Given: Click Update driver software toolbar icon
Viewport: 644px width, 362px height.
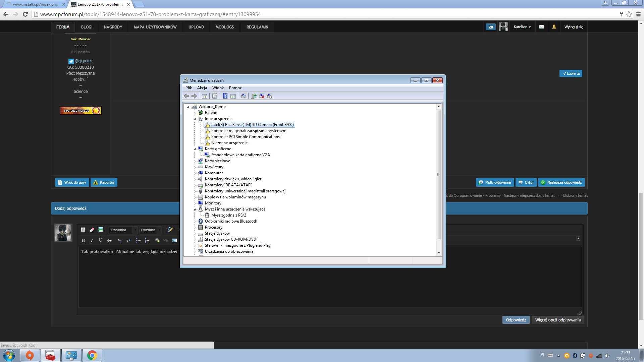Looking at the screenshot, I should pos(254,96).
